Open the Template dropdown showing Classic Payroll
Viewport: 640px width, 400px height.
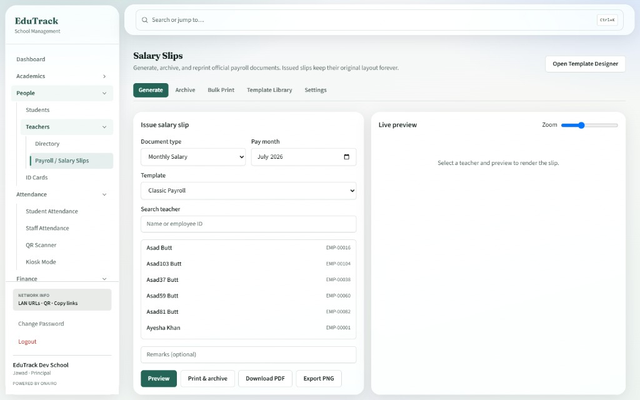click(248, 191)
